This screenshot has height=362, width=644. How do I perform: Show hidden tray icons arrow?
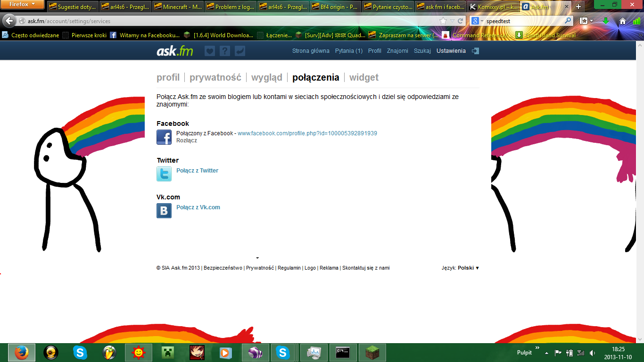pyautogui.click(x=547, y=353)
